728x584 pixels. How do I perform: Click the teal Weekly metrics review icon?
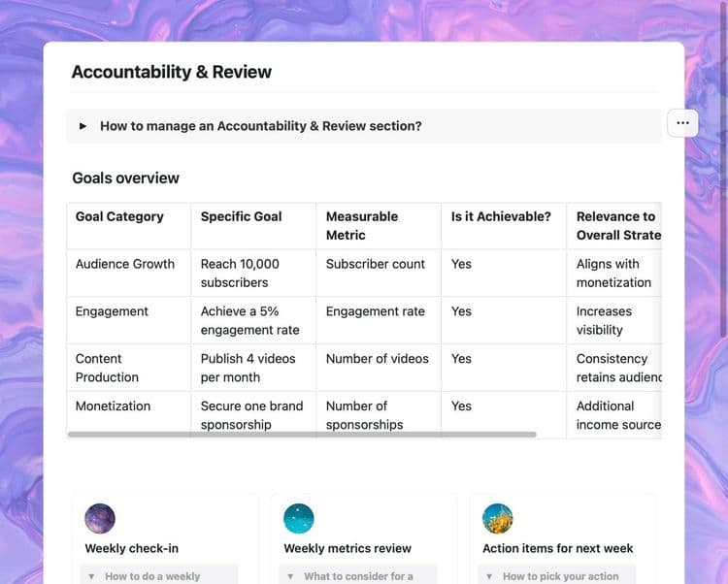(299, 519)
